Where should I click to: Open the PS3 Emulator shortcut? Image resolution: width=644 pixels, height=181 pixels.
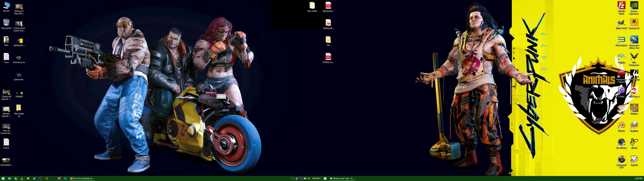pyautogui.click(x=622, y=41)
